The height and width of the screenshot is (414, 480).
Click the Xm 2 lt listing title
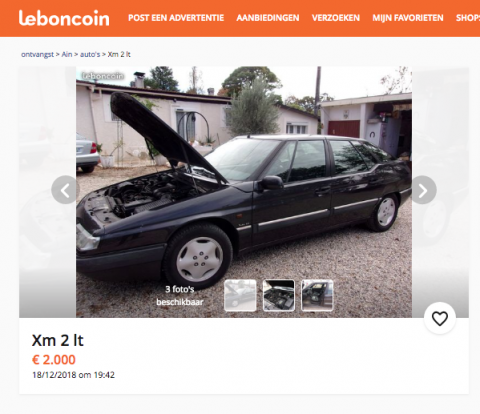click(58, 340)
